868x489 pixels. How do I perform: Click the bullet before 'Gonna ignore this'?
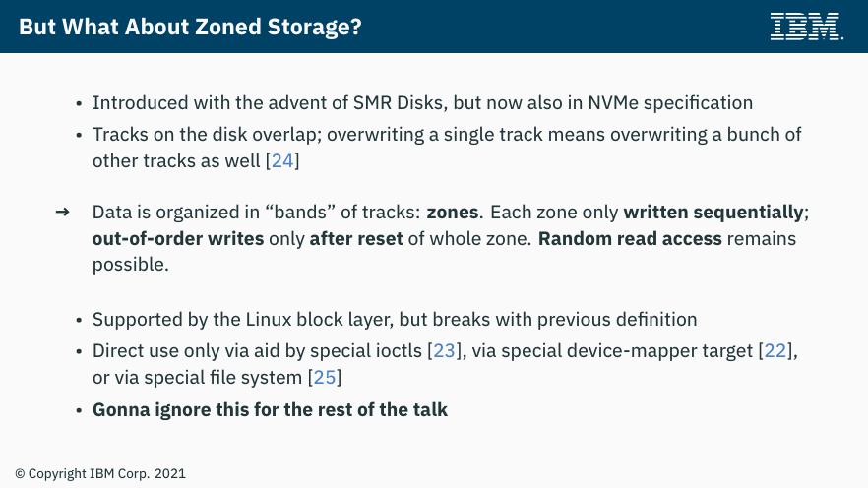(79, 411)
